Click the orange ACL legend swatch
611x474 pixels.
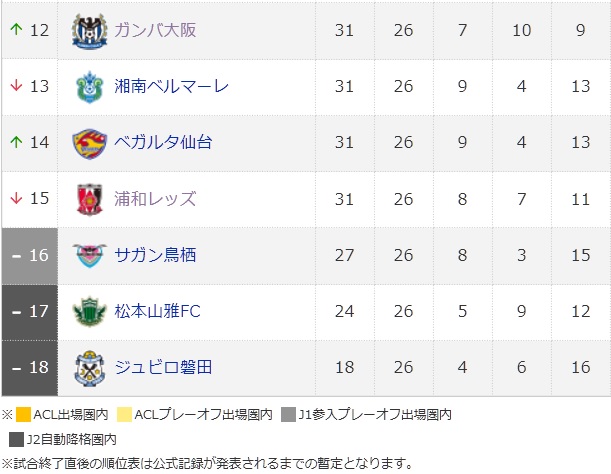[23, 414]
